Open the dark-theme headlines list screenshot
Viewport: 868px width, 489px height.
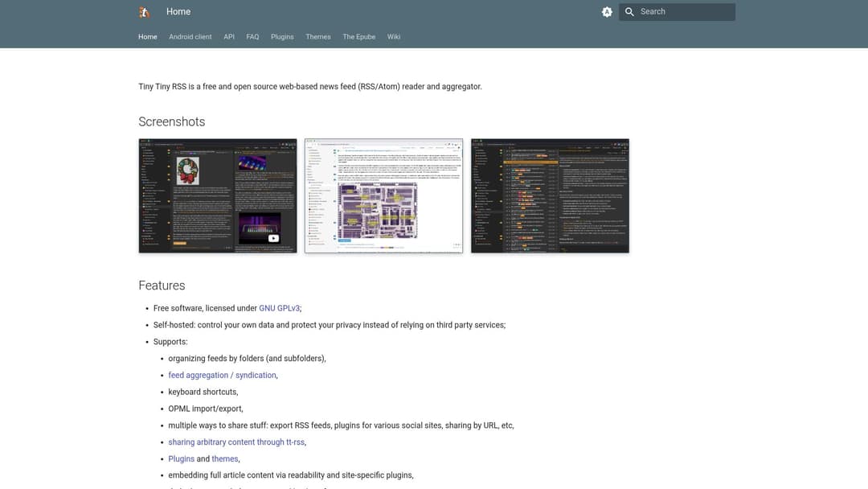coord(551,196)
